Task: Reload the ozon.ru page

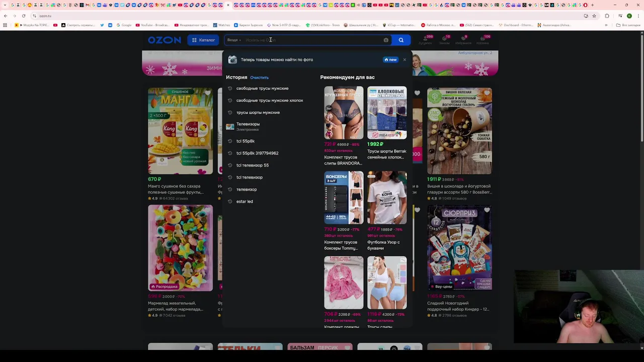Action: [x=24, y=16]
